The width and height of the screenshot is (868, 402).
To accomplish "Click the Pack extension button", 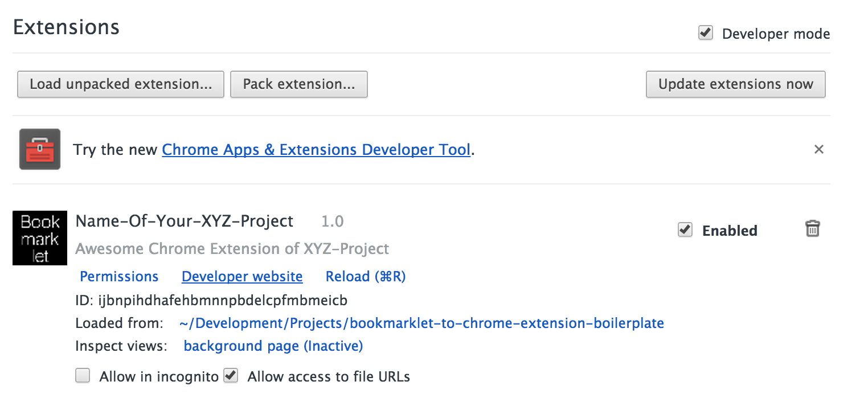I will point(299,84).
